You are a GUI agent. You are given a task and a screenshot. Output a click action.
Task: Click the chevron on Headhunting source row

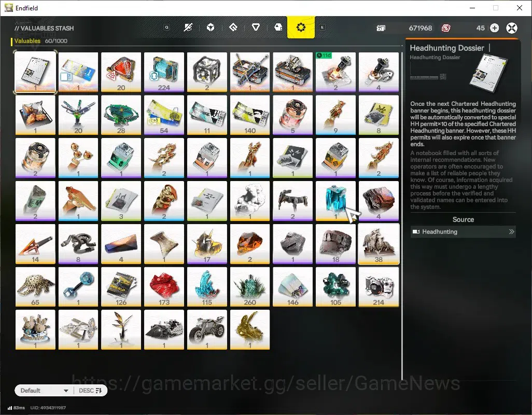511,232
